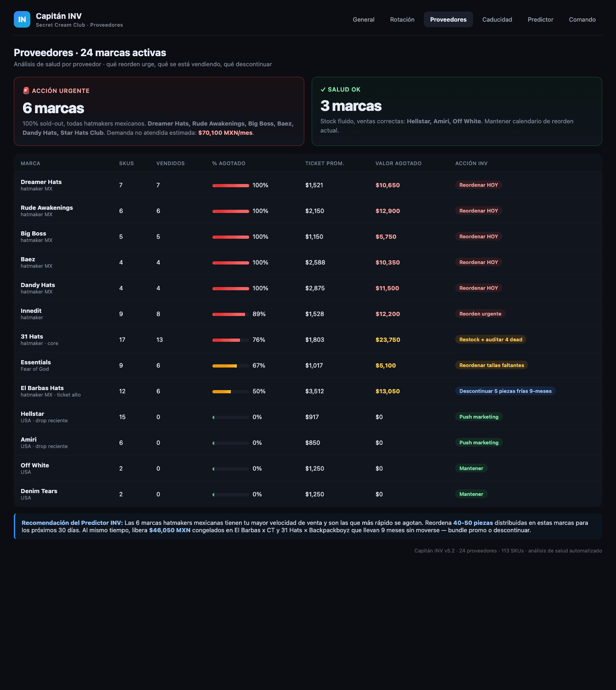616x690 pixels.
Task: Sort by Ticket Prom. column header
Action: tap(325, 163)
